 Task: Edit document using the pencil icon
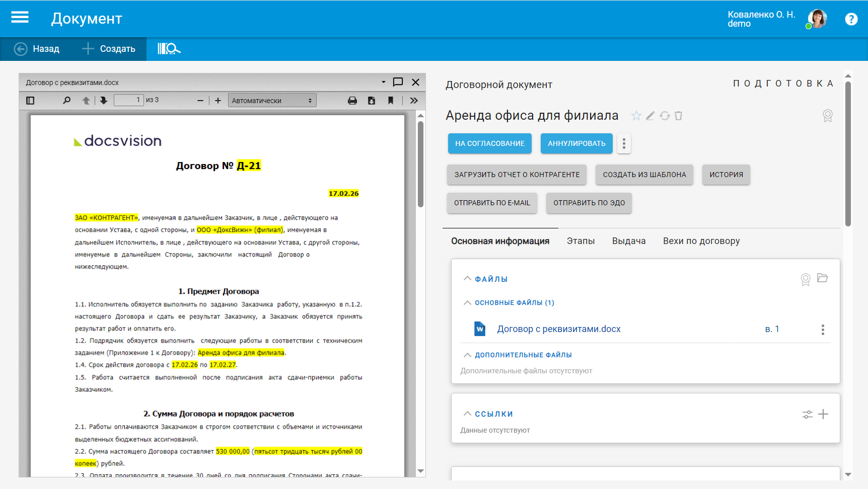pyautogui.click(x=650, y=116)
